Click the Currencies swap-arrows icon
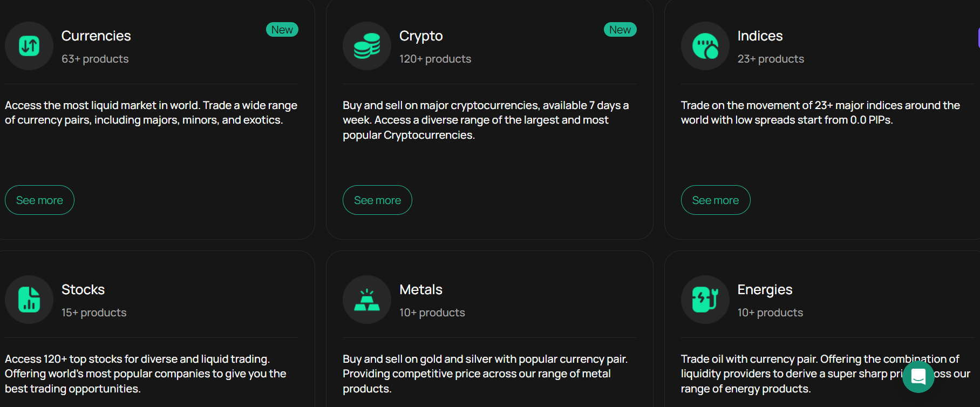This screenshot has width=980, height=407. coord(29,46)
